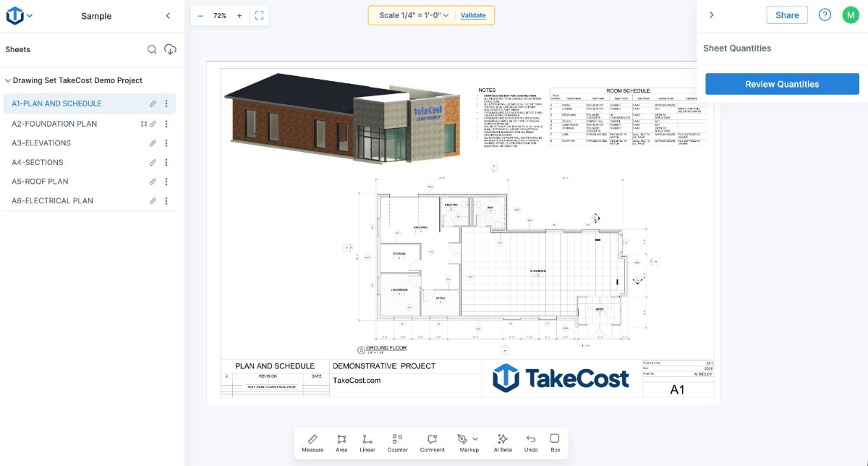
Task: Collapse the left Sheets panel with the chevron
Action: 168,15
